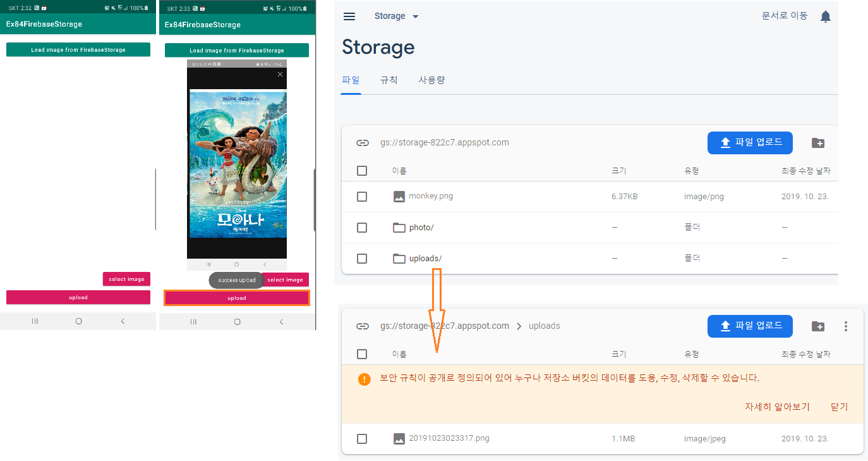This screenshot has height=461, width=868.
Task: Click uploads breadcrumb segment
Action: [x=545, y=326]
